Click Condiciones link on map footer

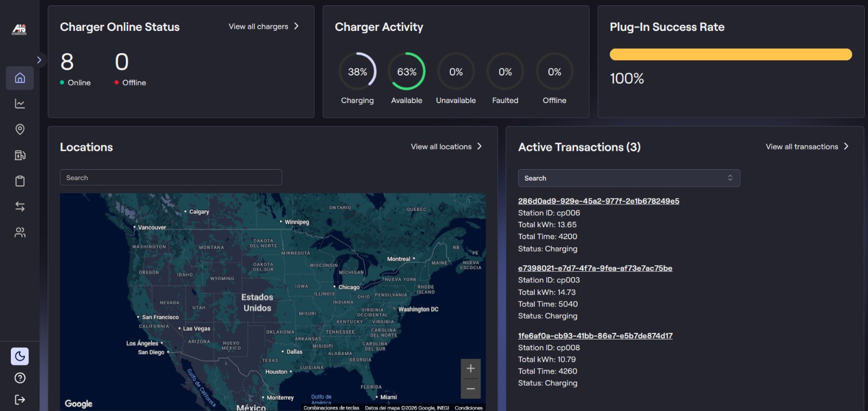pos(469,408)
